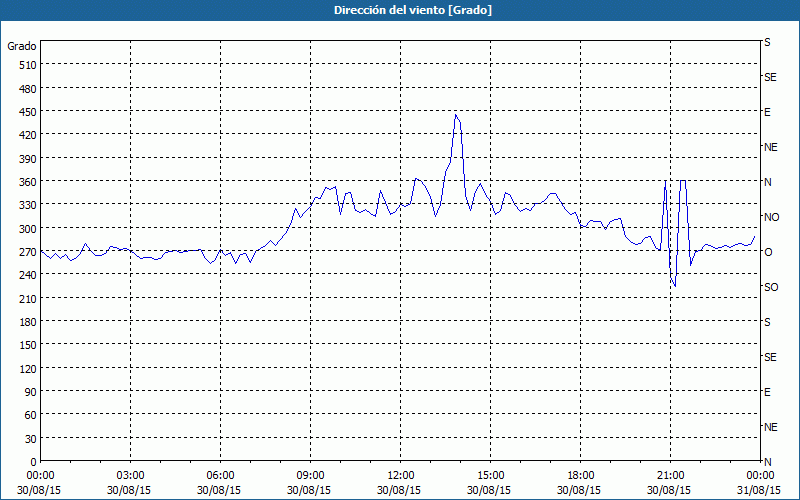This screenshot has width=800, height=500.
Task: Click the 360 degree axis label
Action: click(29, 182)
